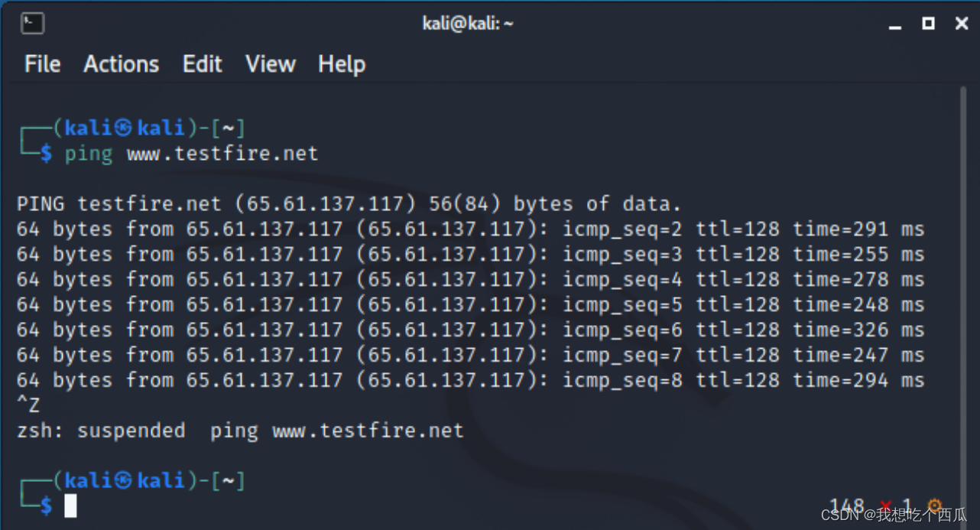The width and height of the screenshot is (980, 530).
Task: Click the 'zsh: suspended' message line
Action: point(240,431)
